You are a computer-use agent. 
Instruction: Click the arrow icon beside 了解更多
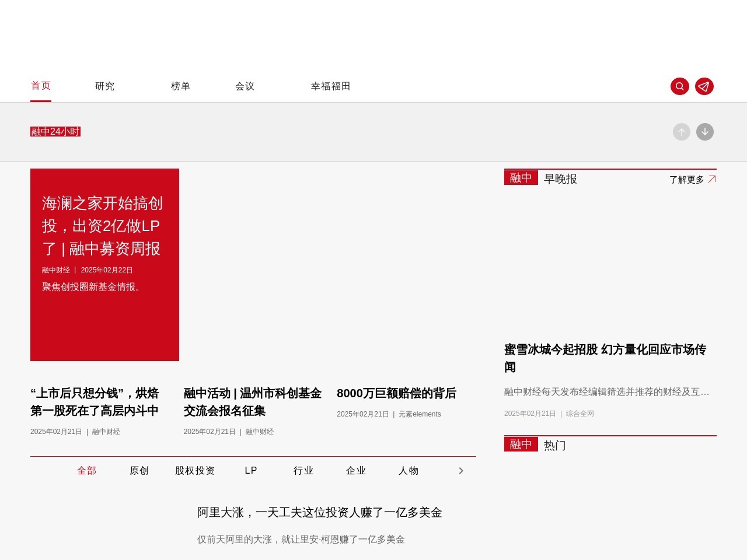click(x=712, y=179)
